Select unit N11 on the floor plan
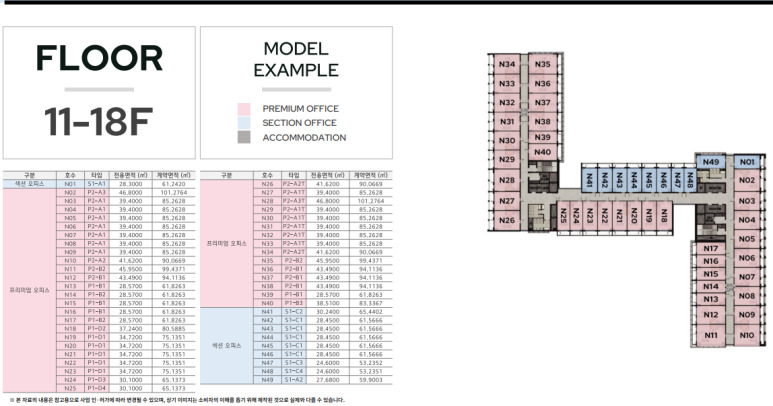The width and height of the screenshot is (773, 406). pyautogui.click(x=711, y=335)
